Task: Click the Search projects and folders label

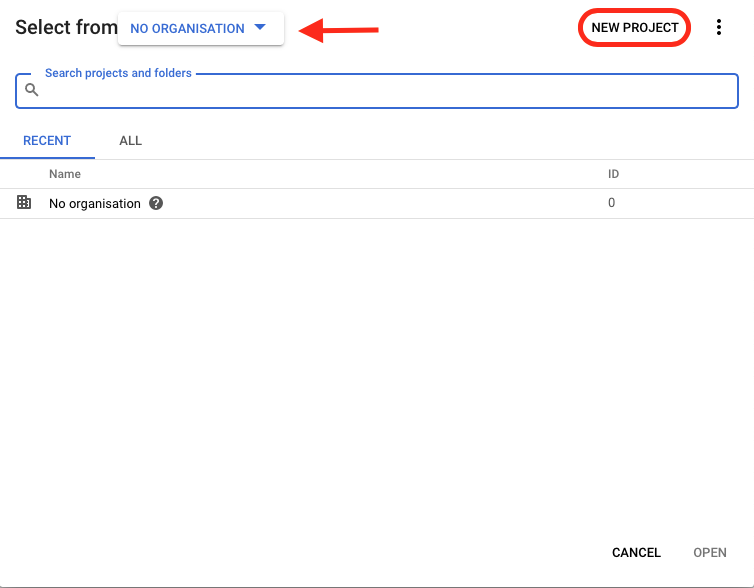Action: [118, 73]
